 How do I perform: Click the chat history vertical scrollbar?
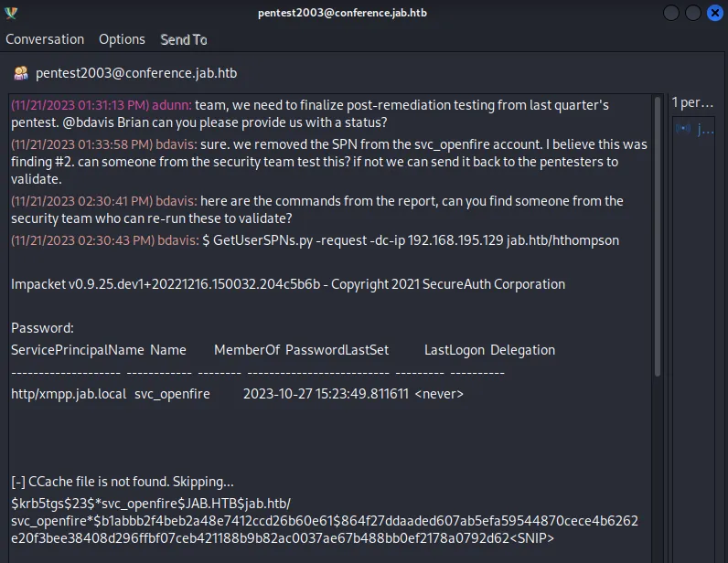click(x=657, y=236)
